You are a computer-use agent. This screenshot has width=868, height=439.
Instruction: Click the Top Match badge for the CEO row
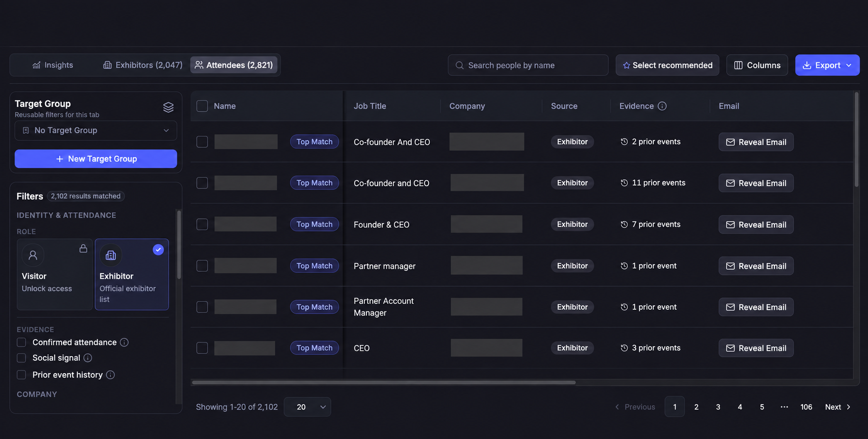tap(314, 348)
